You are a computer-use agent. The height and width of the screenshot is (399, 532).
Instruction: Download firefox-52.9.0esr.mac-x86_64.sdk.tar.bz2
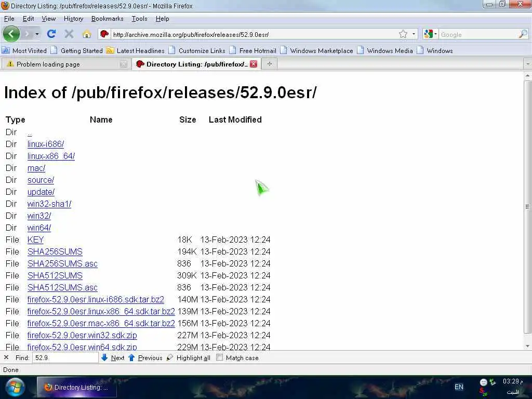click(x=101, y=323)
